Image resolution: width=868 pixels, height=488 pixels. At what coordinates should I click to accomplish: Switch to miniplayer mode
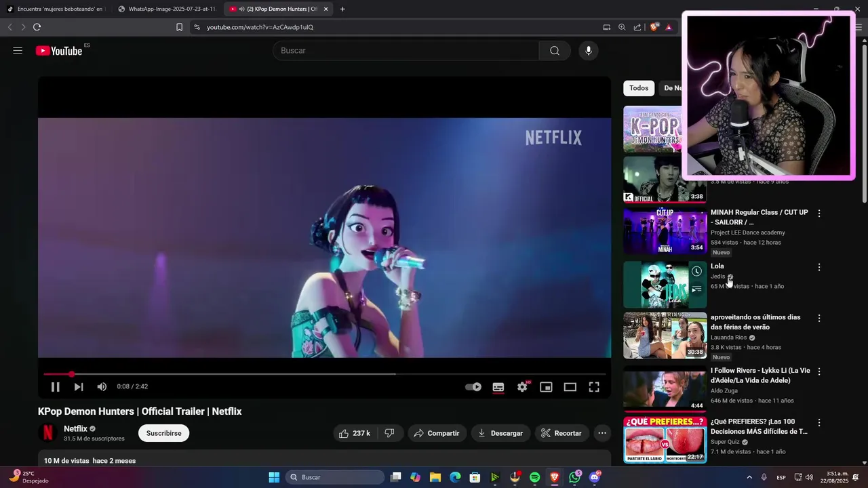click(x=546, y=387)
